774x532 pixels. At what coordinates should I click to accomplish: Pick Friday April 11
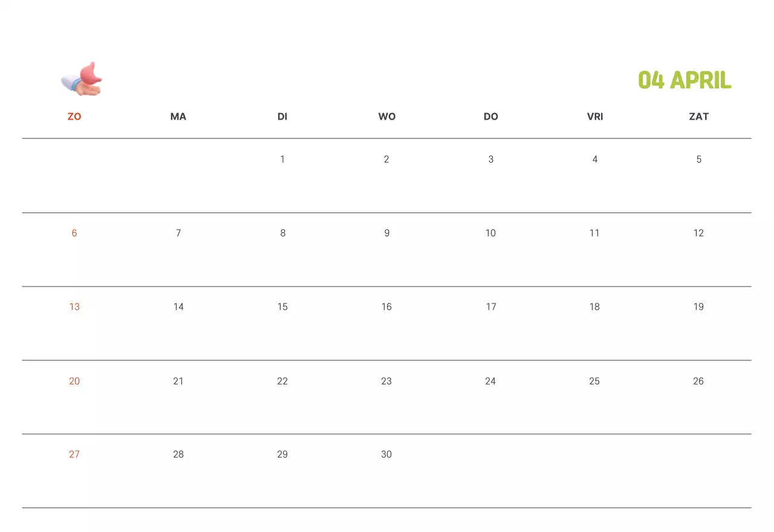[x=595, y=233]
